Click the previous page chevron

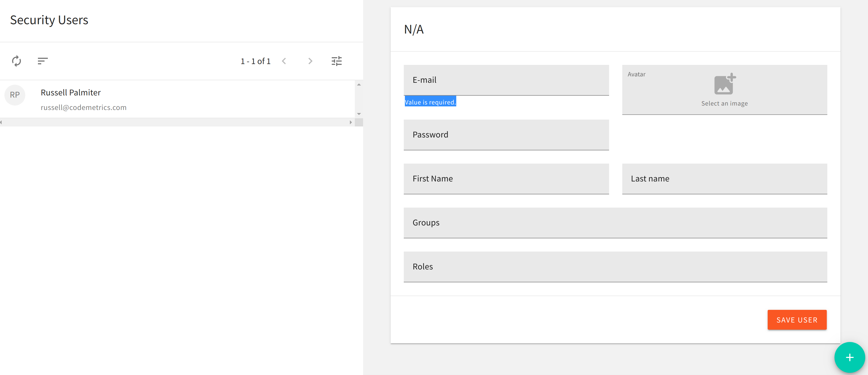pyautogui.click(x=284, y=61)
